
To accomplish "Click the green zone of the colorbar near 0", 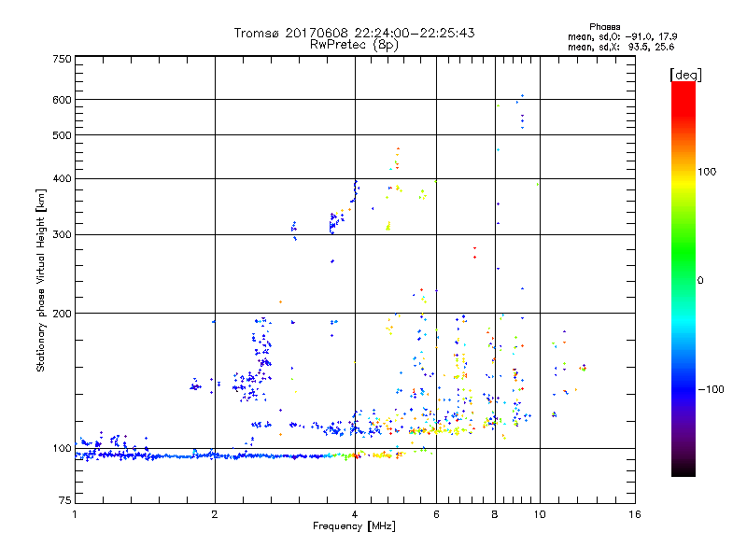I will [683, 279].
